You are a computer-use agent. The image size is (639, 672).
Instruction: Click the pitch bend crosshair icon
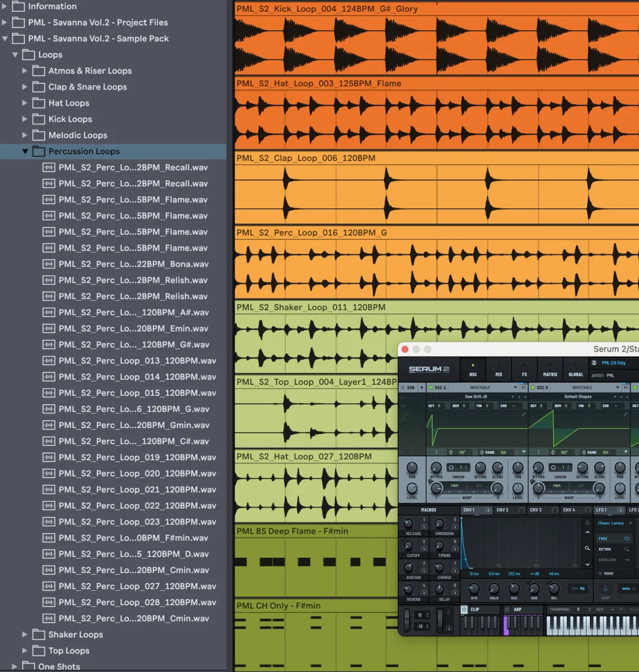(x=448, y=613)
